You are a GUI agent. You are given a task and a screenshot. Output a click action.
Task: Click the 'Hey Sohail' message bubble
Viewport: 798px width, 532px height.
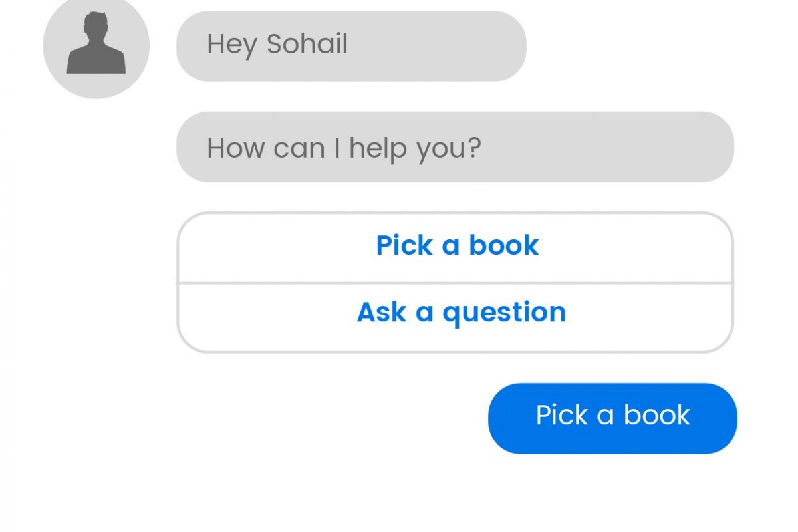pos(351,46)
